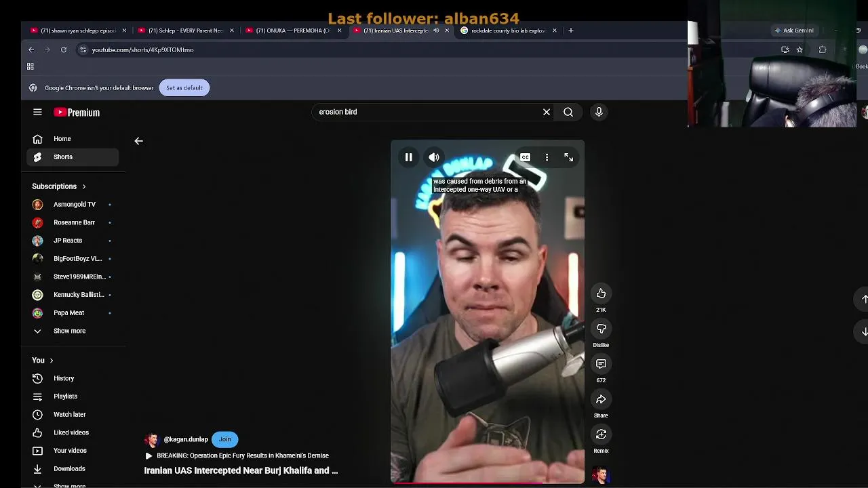Open Chrome extensions puzzle icon
This screenshot has width=868, height=488.
coord(823,49)
